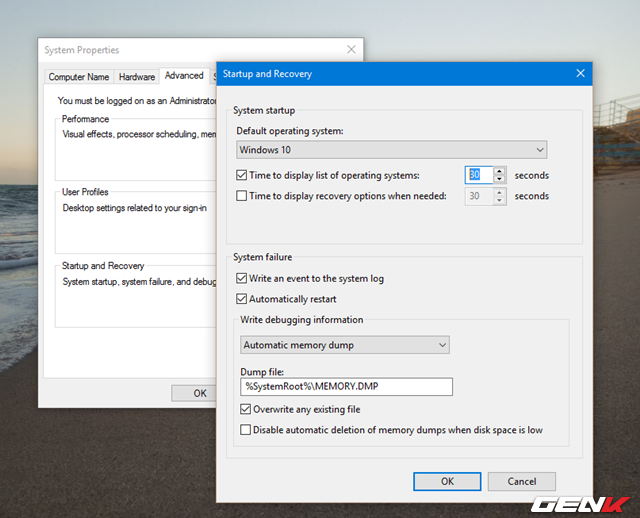Close the Startup and Recovery dialog
This screenshot has height=518, width=640.
point(579,74)
